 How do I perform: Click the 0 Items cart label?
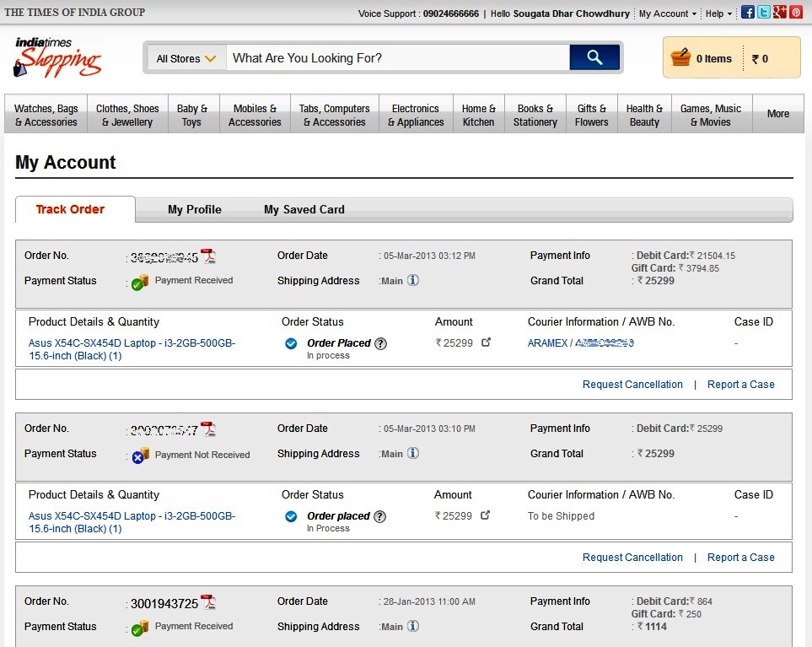click(x=713, y=59)
